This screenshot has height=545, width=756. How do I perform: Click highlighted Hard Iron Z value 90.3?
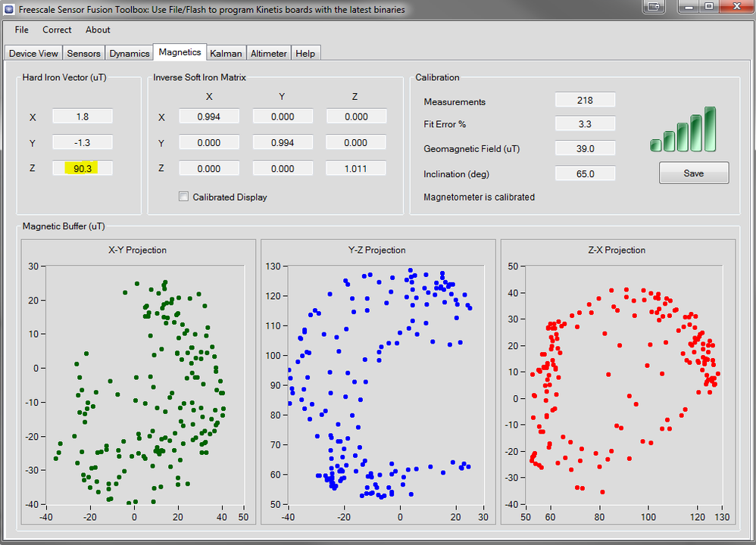click(83, 168)
